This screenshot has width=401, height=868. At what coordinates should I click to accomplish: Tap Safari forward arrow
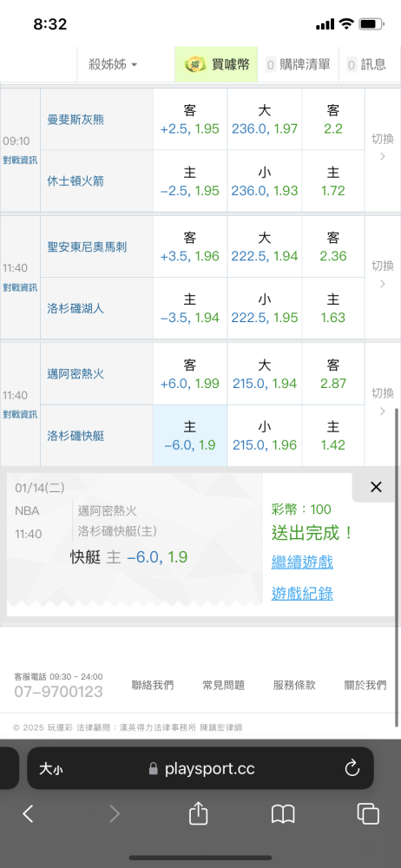[114, 814]
